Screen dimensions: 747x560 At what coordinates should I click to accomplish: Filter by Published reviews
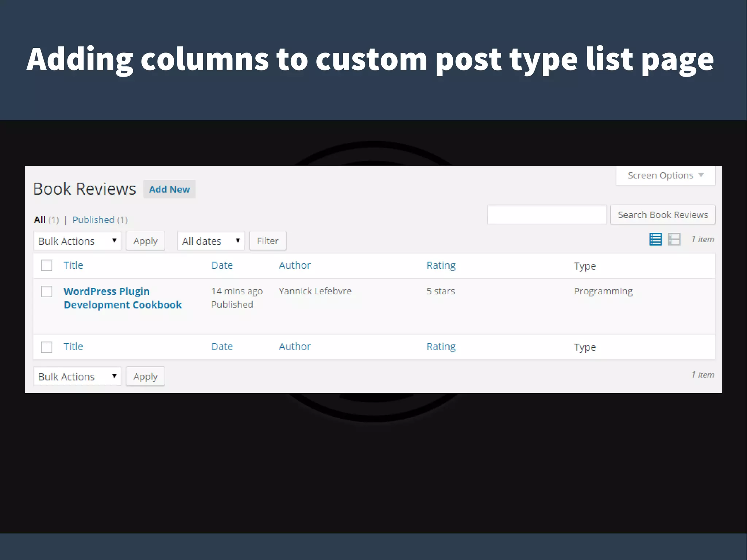tap(93, 220)
